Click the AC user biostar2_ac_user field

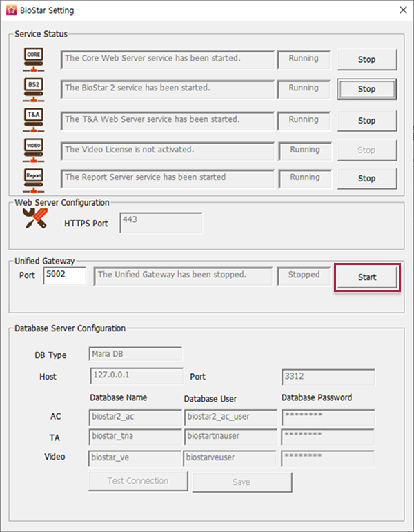coord(230,417)
